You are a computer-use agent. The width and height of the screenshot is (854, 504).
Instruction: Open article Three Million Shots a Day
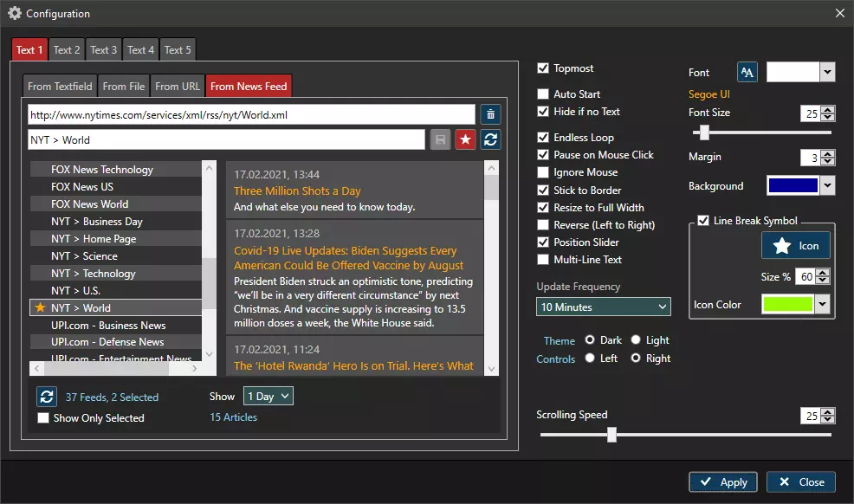(297, 191)
